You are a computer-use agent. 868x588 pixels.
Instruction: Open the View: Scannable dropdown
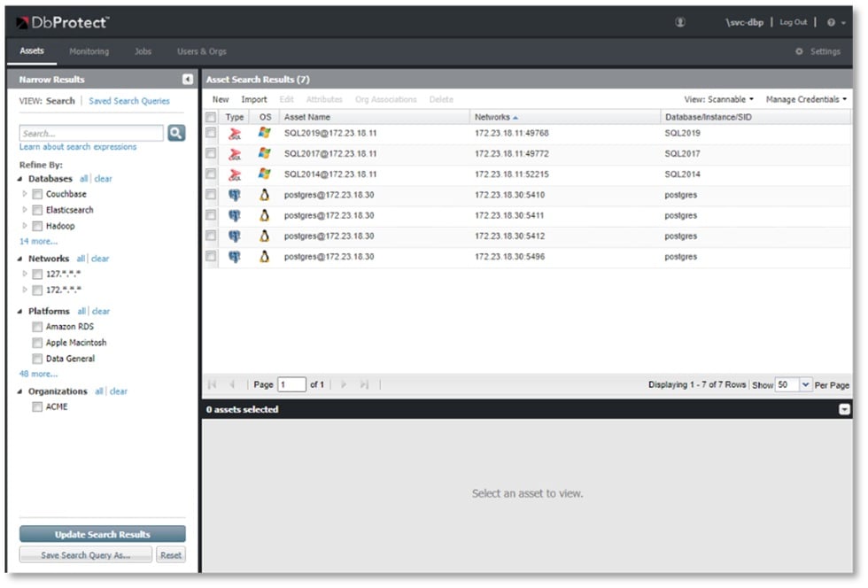[718, 100]
